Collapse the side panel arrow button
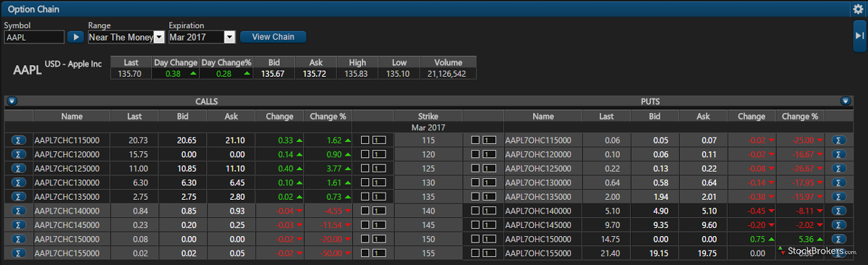Viewport: 868px width, 265px height. click(x=859, y=35)
